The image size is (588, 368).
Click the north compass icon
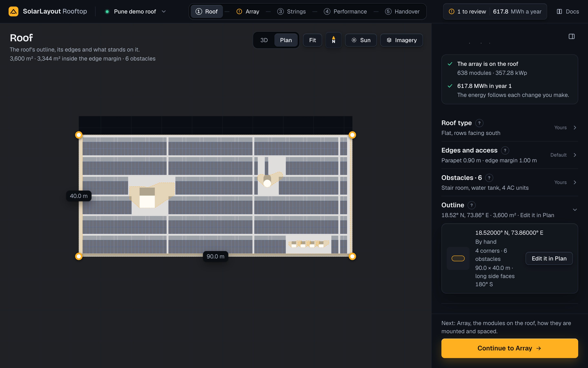click(x=334, y=40)
